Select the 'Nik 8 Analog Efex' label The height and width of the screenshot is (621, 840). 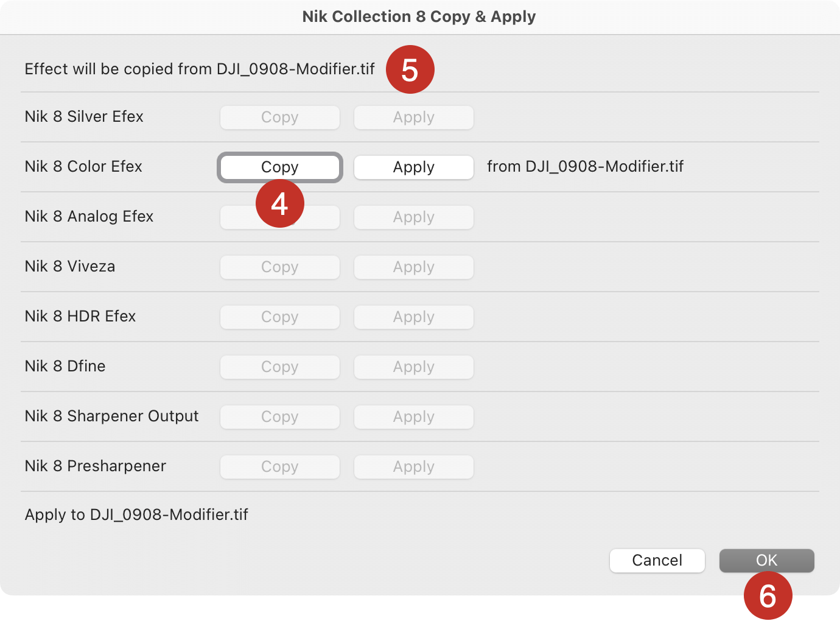tap(89, 216)
